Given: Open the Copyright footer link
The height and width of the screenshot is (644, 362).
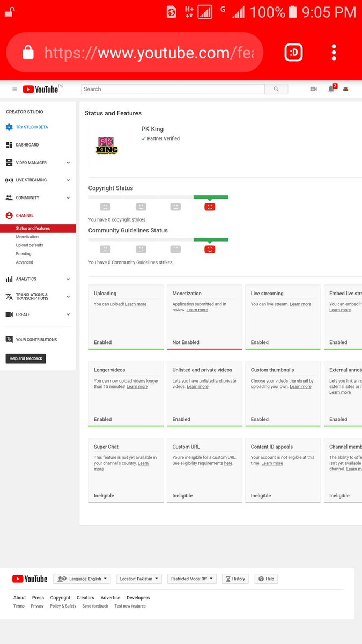Looking at the screenshot, I should pyautogui.click(x=60, y=598).
